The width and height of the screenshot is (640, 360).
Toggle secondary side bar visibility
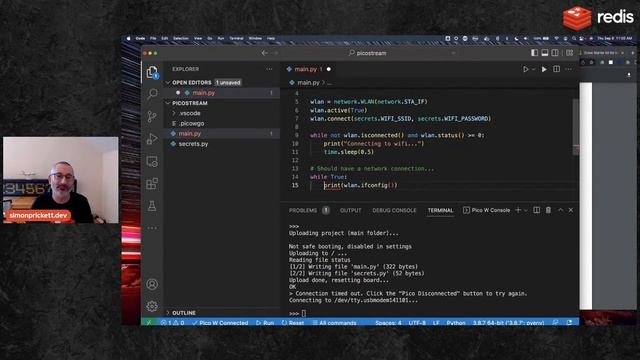[x=555, y=53]
